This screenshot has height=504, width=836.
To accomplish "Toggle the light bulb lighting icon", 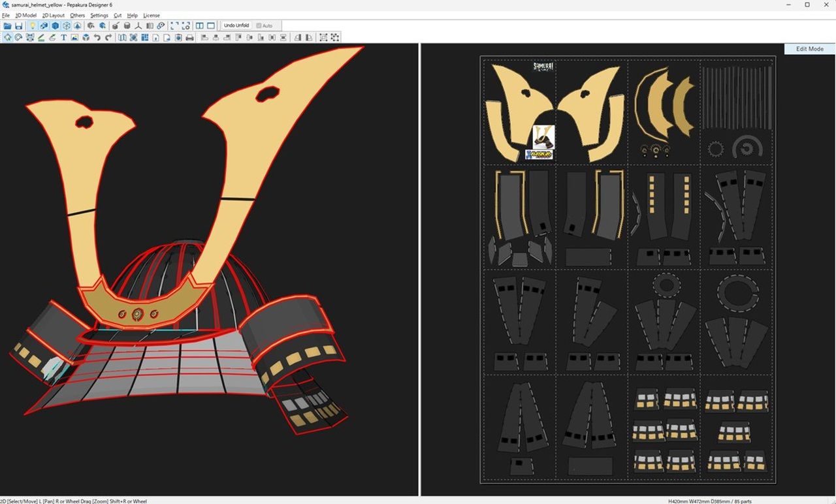I will coord(32,26).
